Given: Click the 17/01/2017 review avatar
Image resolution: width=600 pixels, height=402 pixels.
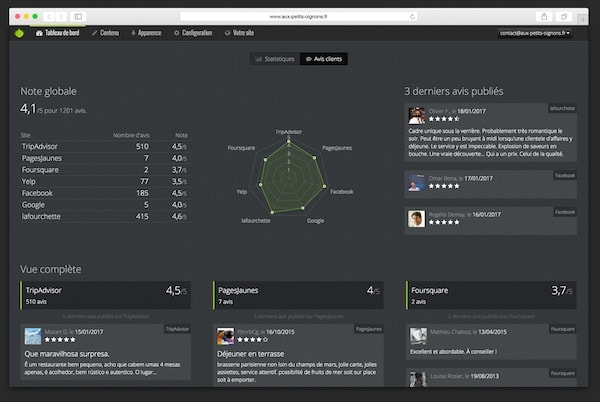Looking at the screenshot, I should point(416,182).
